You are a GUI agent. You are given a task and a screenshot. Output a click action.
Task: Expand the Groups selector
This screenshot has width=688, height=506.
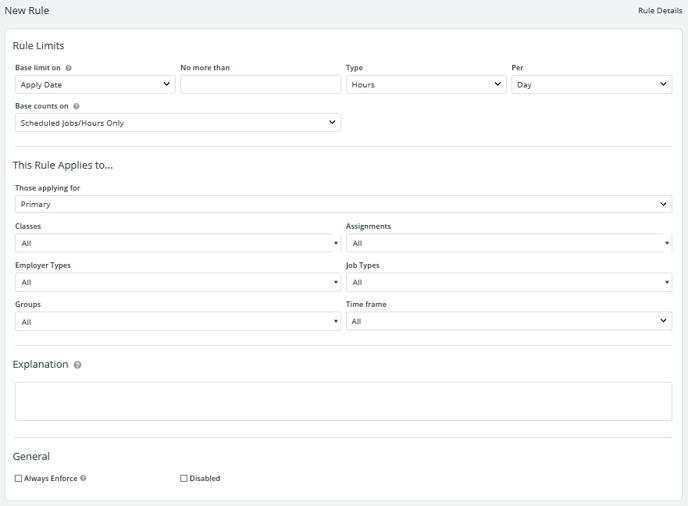point(178,322)
